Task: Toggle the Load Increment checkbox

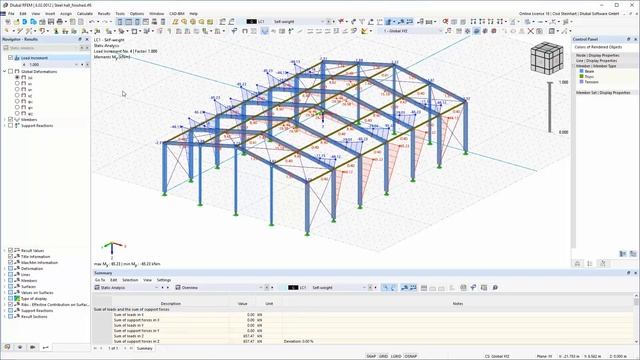Action: 11,58
